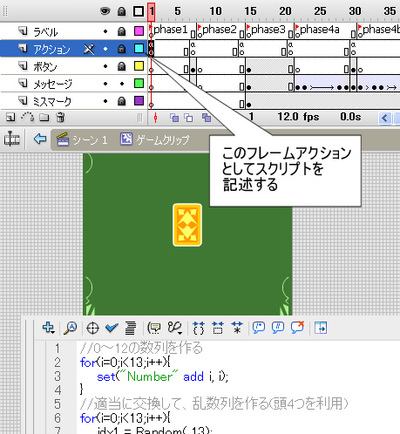
Task: Open the Debug options stethoscope dropdown
Action: click(175, 328)
